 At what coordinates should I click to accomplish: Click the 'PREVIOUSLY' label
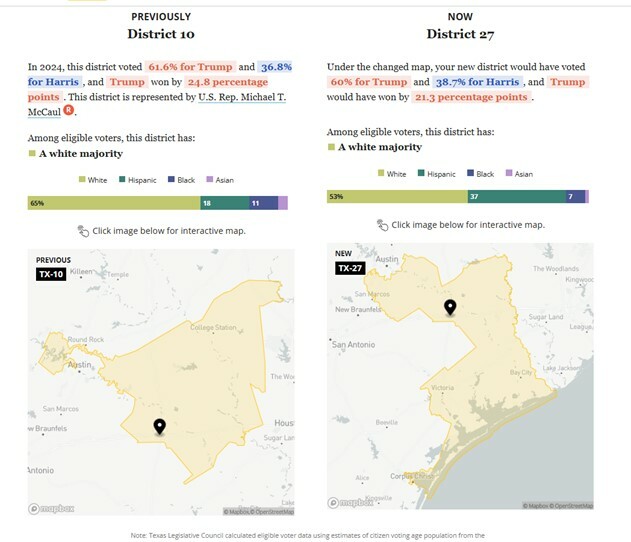click(161, 16)
